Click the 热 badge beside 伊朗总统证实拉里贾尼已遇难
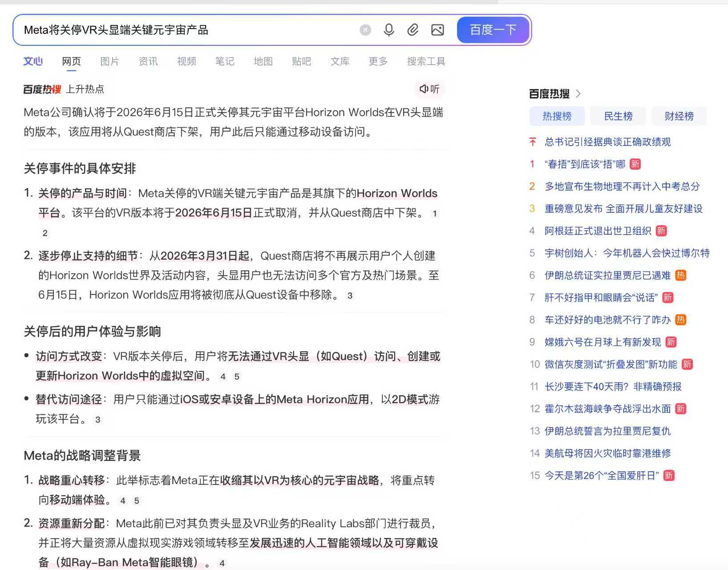This screenshot has height=570, width=728. coord(680,276)
